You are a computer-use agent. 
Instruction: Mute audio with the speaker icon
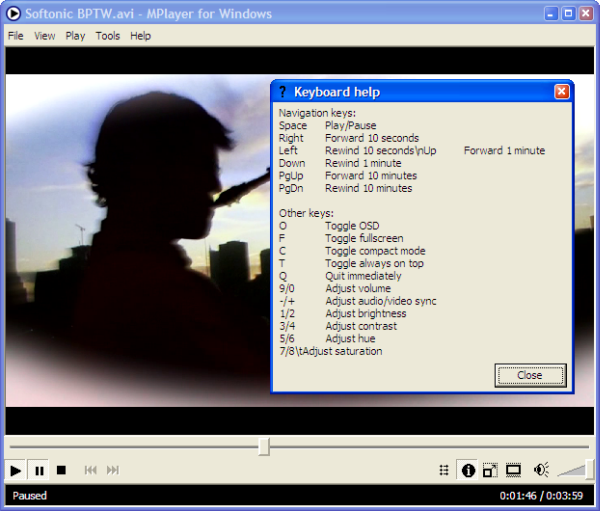click(541, 470)
